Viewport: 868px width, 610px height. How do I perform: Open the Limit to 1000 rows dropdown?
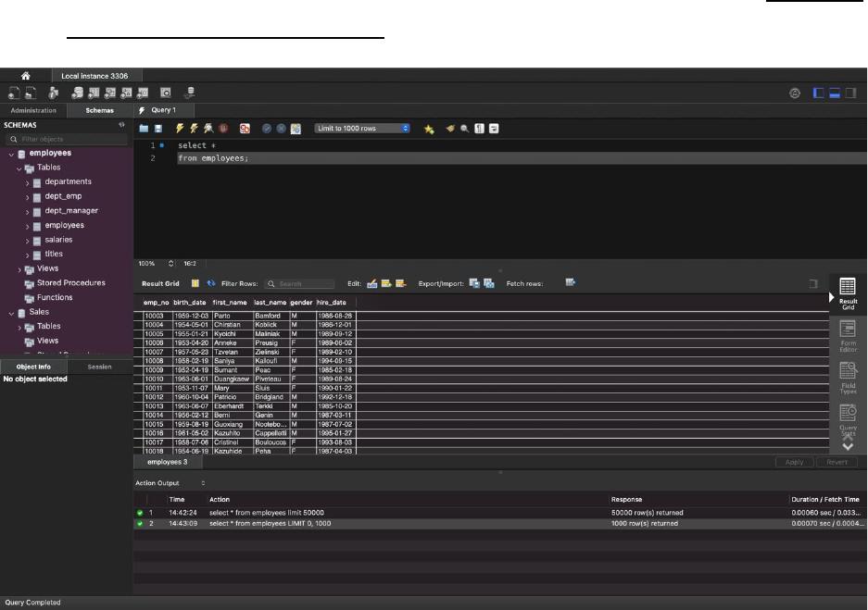362,129
